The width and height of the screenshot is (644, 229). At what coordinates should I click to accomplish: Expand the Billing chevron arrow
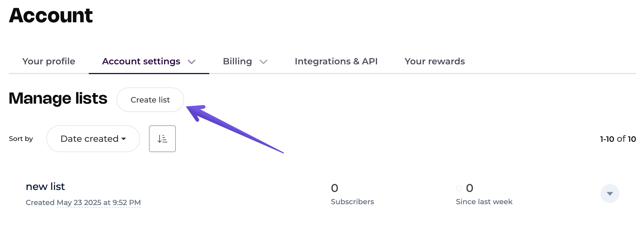[x=263, y=62]
